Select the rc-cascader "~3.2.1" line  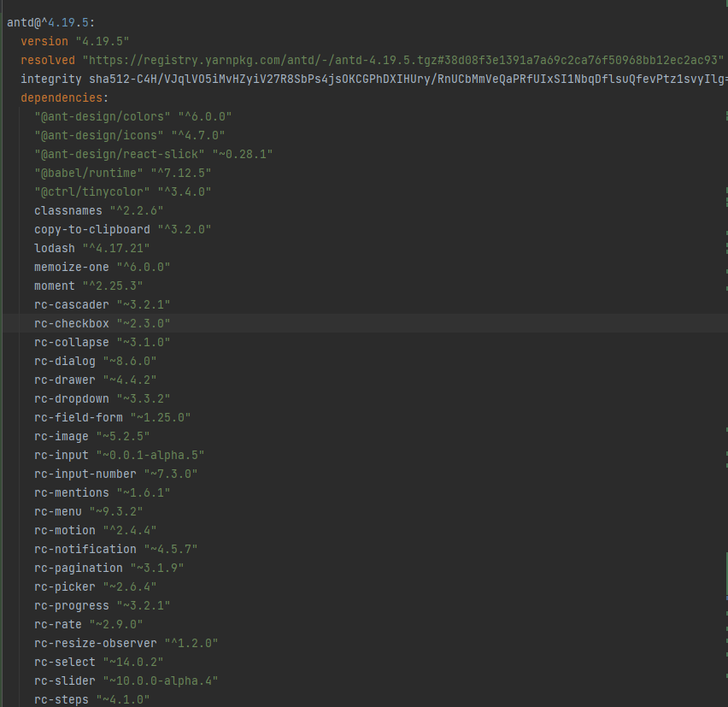(103, 304)
